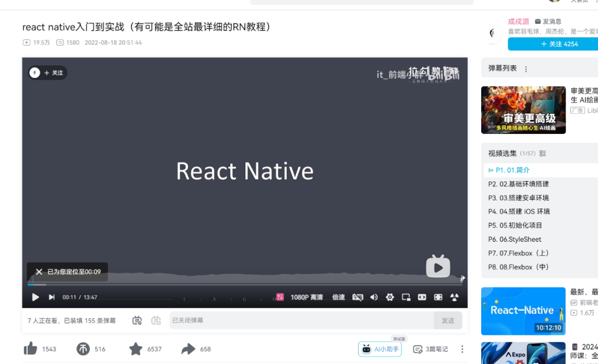Give coins with the coin icon
Screen dimensions: 598x364
(83, 349)
